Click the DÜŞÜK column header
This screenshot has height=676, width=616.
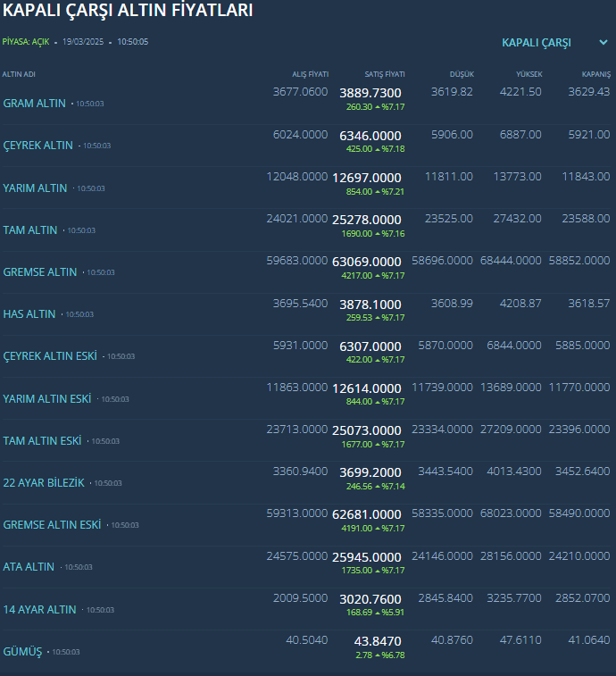click(462, 74)
